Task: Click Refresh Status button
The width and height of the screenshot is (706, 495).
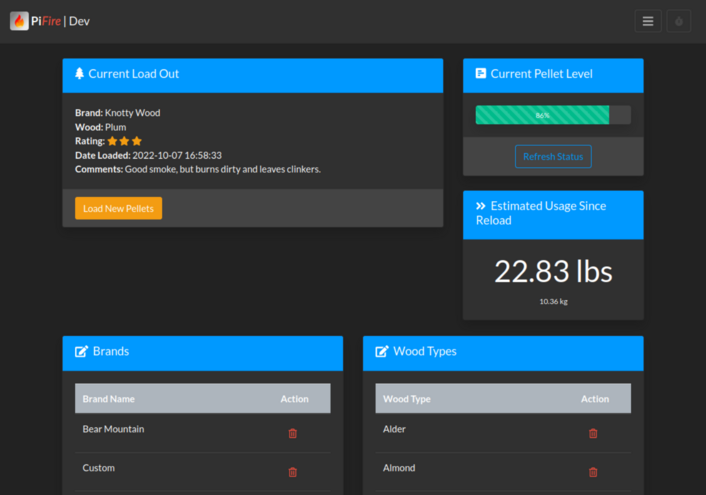Action: click(x=553, y=156)
